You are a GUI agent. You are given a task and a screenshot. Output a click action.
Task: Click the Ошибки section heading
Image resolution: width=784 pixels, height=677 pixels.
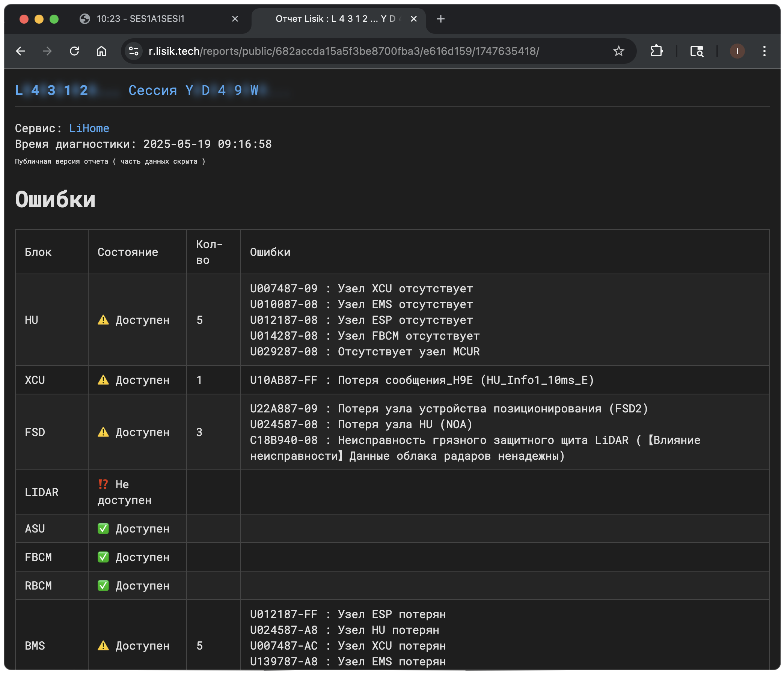pyautogui.click(x=55, y=199)
